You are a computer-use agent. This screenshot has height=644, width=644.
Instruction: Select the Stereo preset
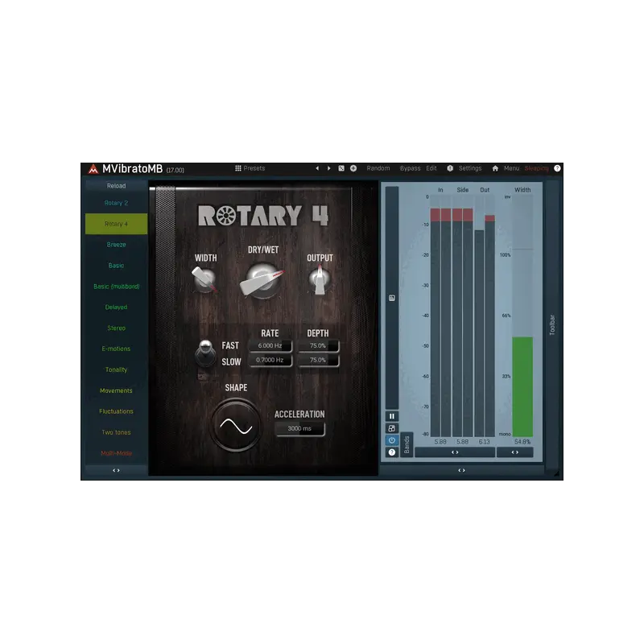[x=116, y=328]
